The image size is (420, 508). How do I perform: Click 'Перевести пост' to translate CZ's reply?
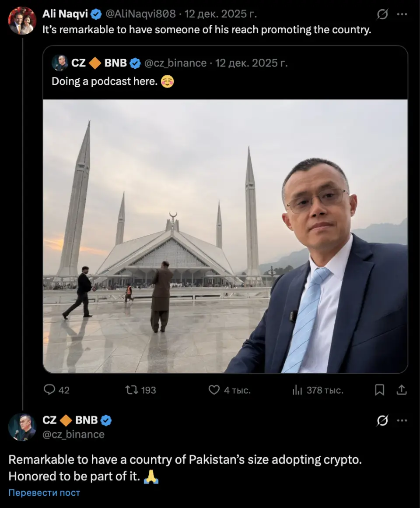[44, 493]
